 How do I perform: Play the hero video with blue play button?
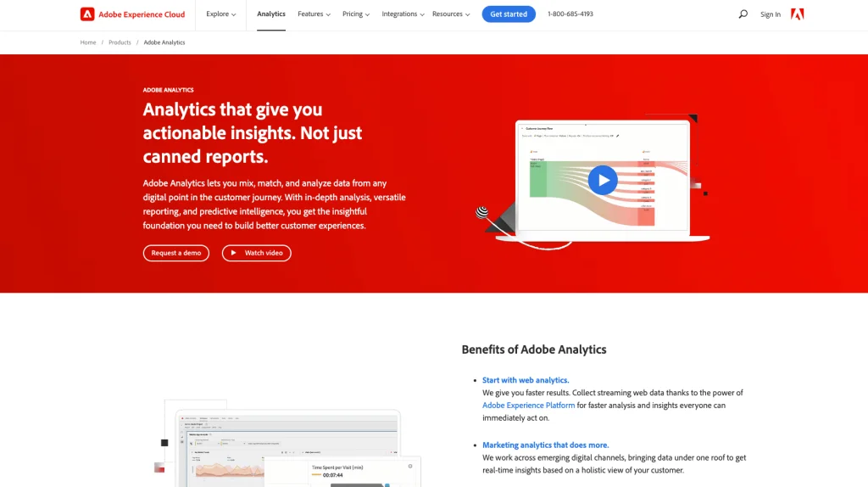click(x=603, y=180)
